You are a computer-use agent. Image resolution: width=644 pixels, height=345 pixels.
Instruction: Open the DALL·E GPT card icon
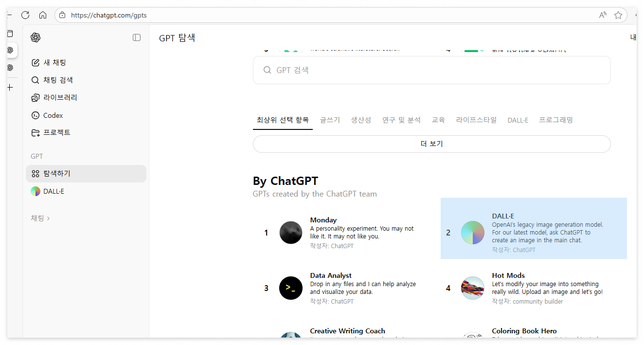(473, 233)
